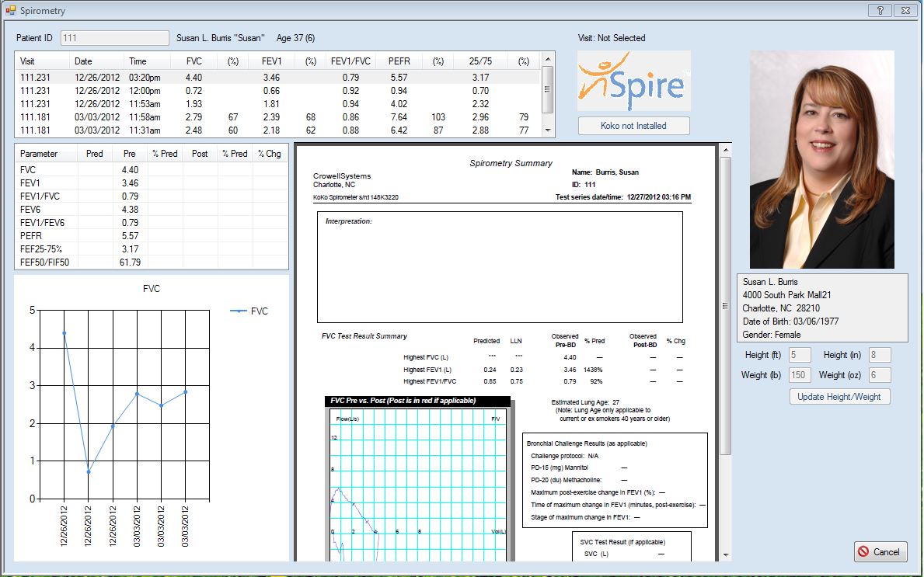Viewport: 924px width, 577px height.
Task: Click the report scrollbar down arrow
Action: tap(726, 554)
